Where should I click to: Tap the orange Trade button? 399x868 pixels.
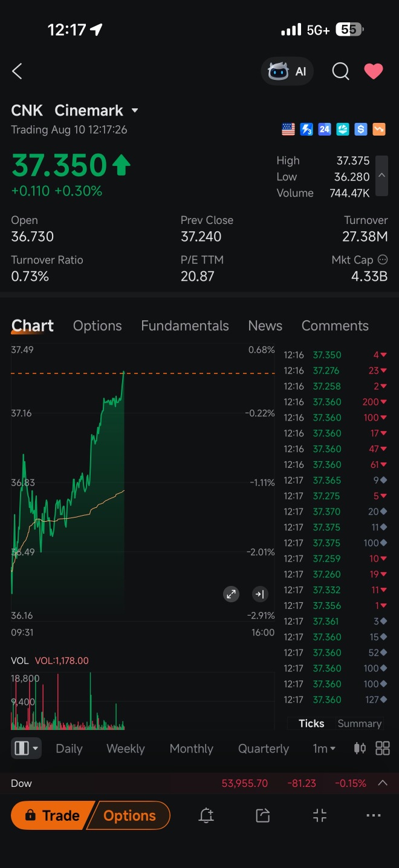click(53, 815)
